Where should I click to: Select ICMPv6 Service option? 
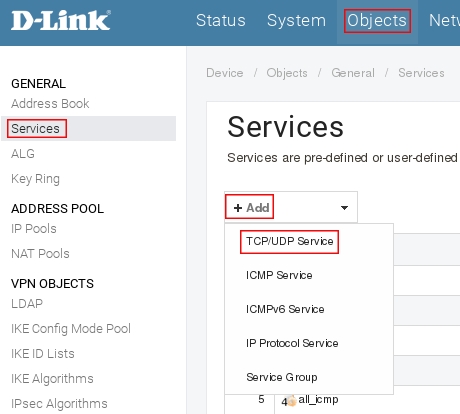coord(285,309)
